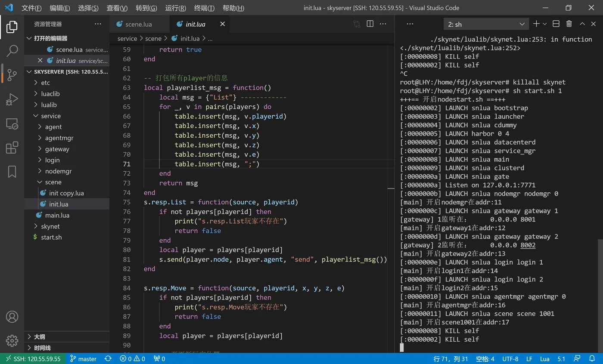Split the terminal panel
This screenshot has width=603, height=364.
tap(556, 24)
